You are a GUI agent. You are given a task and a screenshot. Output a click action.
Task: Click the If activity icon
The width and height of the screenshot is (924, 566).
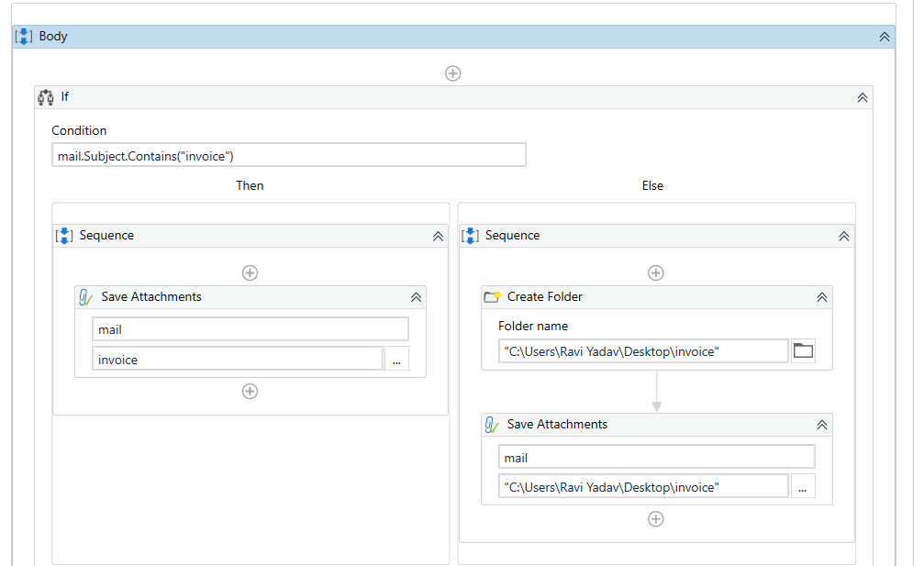point(46,96)
